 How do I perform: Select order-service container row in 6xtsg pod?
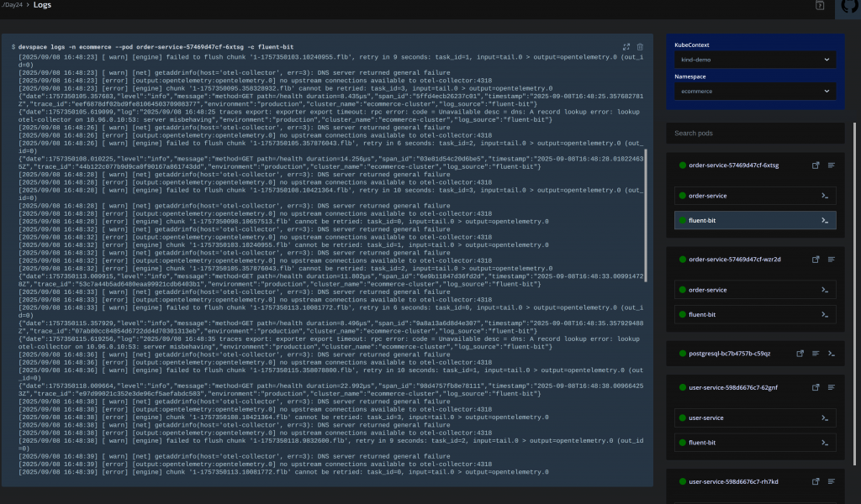[x=755, y=196]
